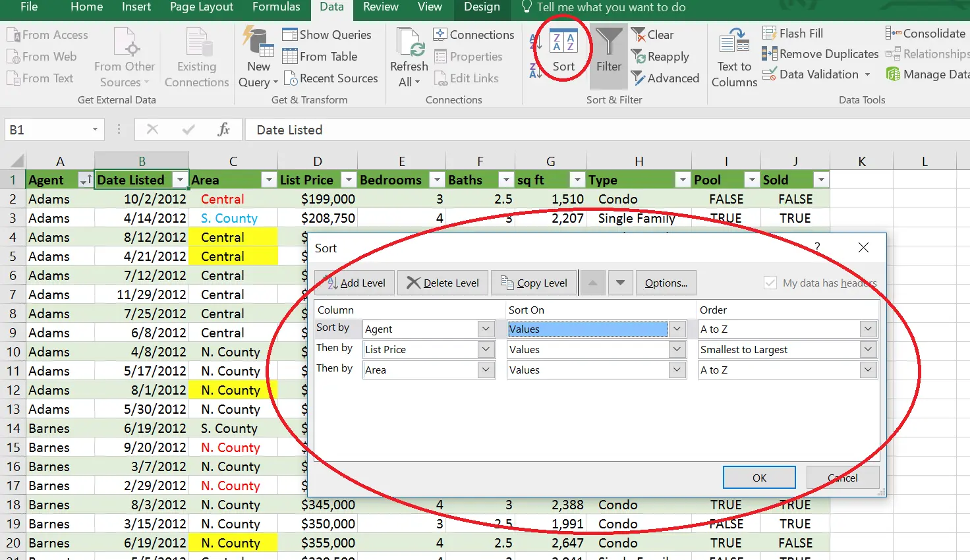Reapply the filter
This screenshot has height=560, width=970.
[660, 57]
